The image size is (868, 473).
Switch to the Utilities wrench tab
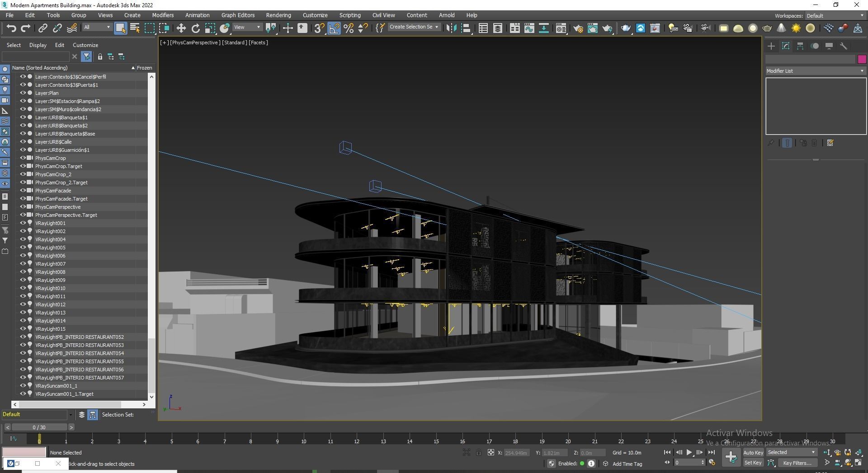[844, 46]
